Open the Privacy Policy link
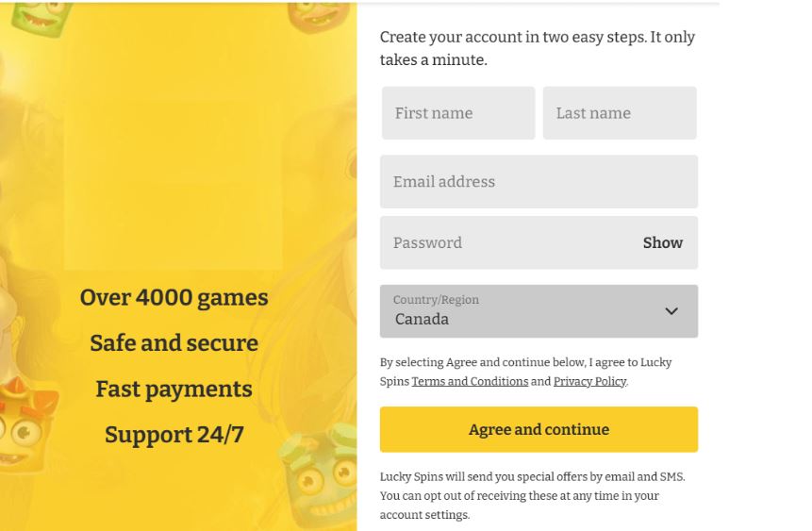This screenshot has height=531, width=812. coord(589,381)
